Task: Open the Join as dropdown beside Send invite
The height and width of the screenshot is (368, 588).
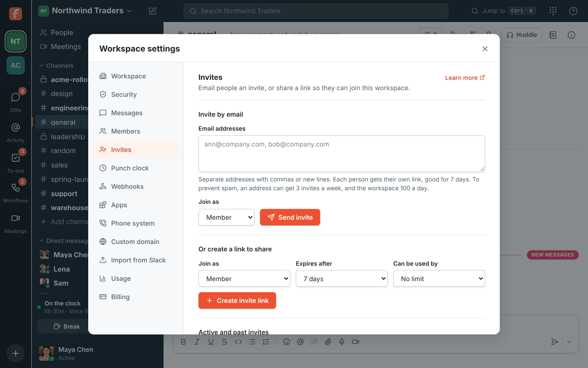Action: tap(226, 217)
